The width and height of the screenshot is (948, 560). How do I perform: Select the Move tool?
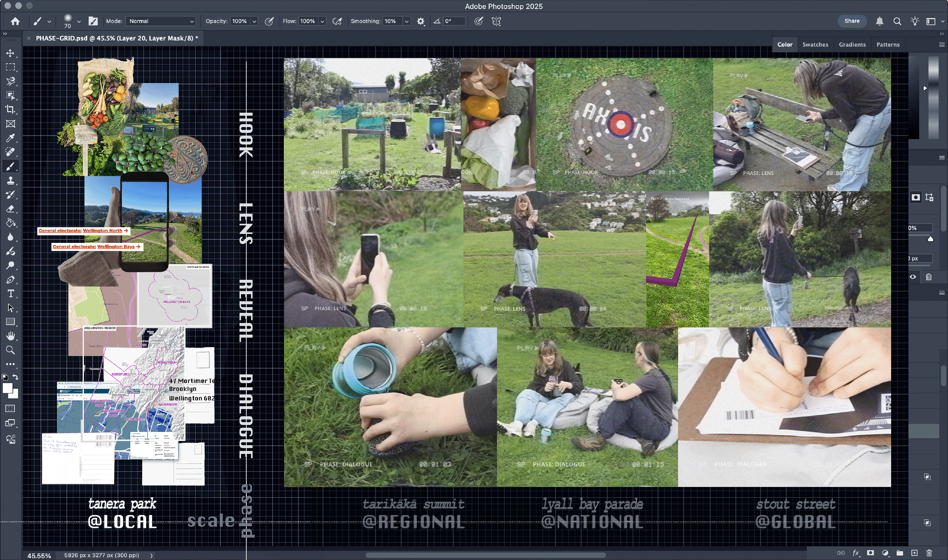10,53
